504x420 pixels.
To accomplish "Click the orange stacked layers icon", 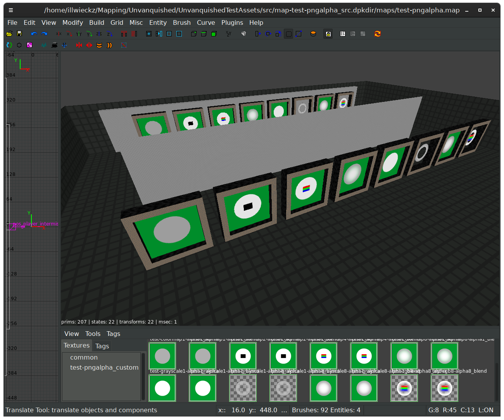I will point(99,45).
